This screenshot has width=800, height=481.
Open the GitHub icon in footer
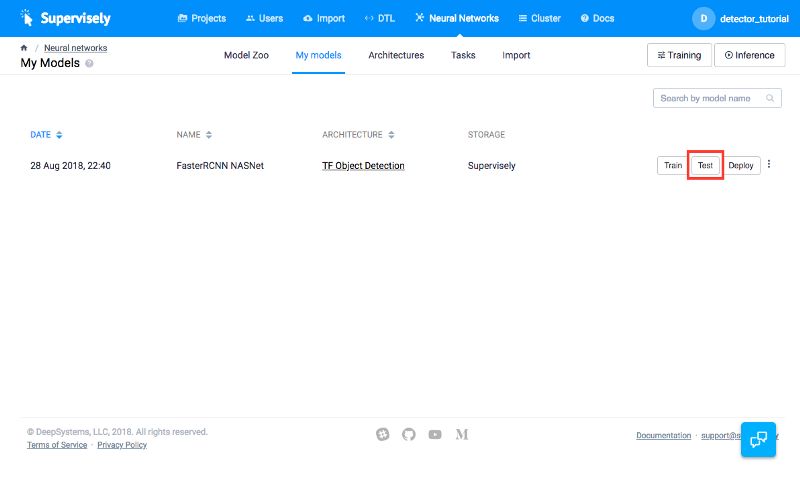click(x=409, y=434)
